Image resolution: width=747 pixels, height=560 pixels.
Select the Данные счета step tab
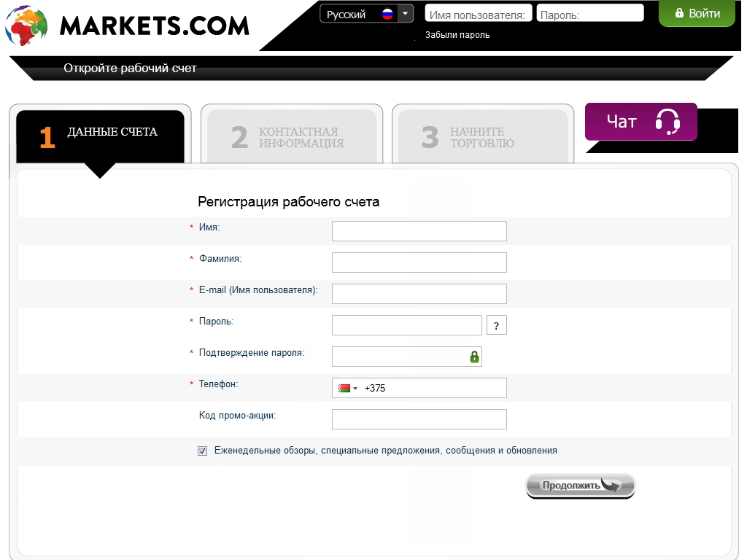[100, 136]
